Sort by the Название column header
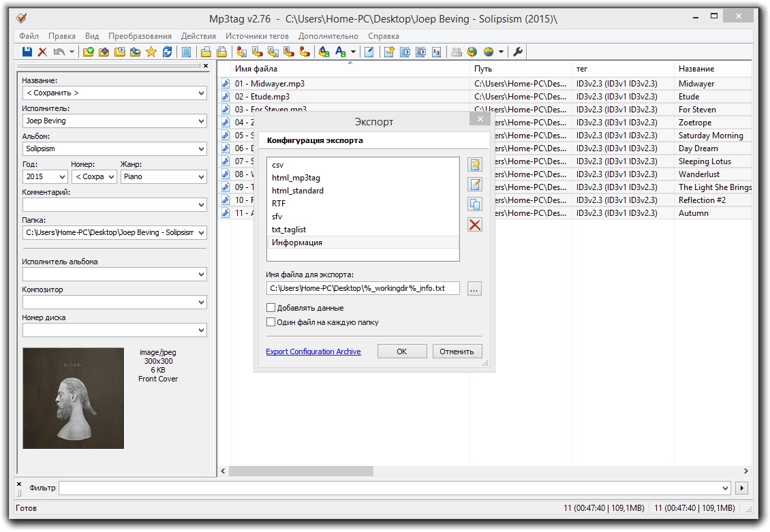 (x=713, y=69)
